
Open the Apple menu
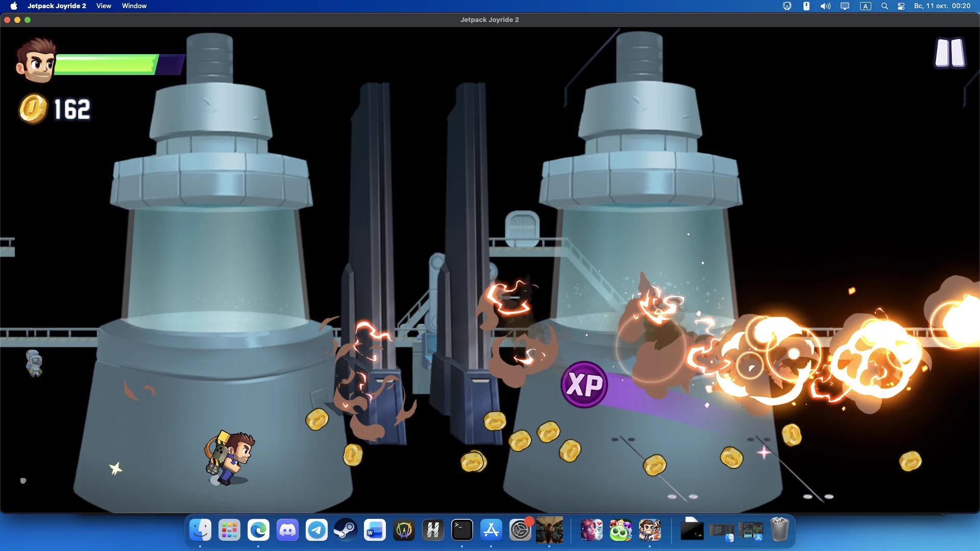pos(14,6)
